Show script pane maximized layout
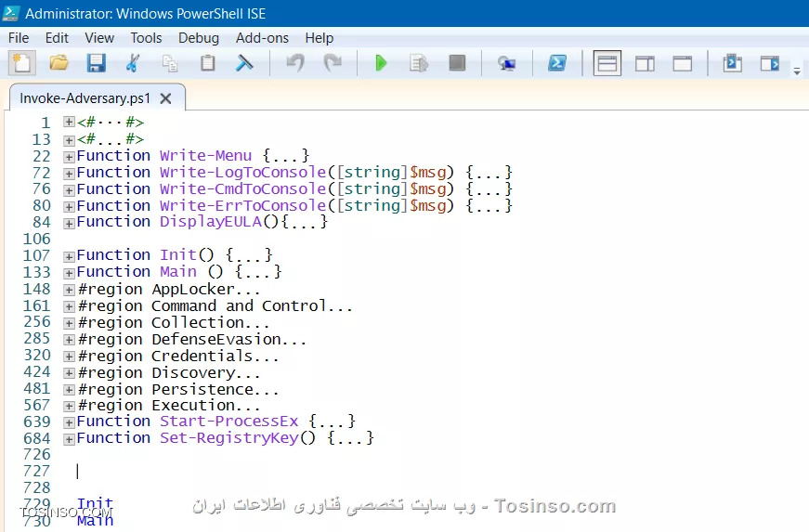 [x=683, y=63]
